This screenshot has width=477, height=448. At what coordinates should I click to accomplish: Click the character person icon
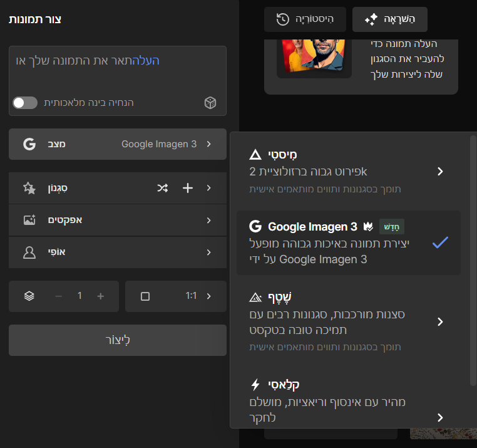click(29, 253)
